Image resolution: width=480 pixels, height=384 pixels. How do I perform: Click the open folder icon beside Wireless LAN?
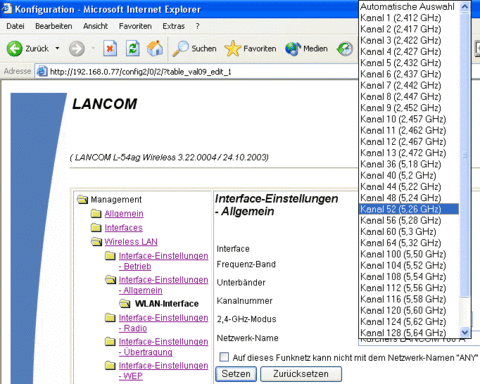(96, 241)
